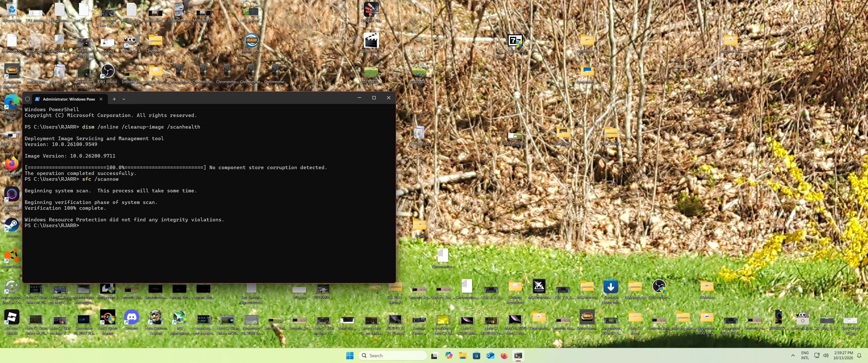Switch the ENG INTL input language
The image size is (868, 363).
(805, 356)
